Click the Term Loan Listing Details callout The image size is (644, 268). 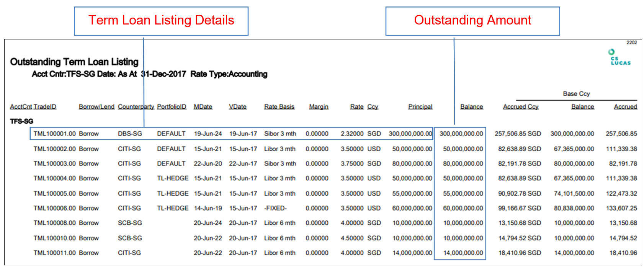pos(161,21)
